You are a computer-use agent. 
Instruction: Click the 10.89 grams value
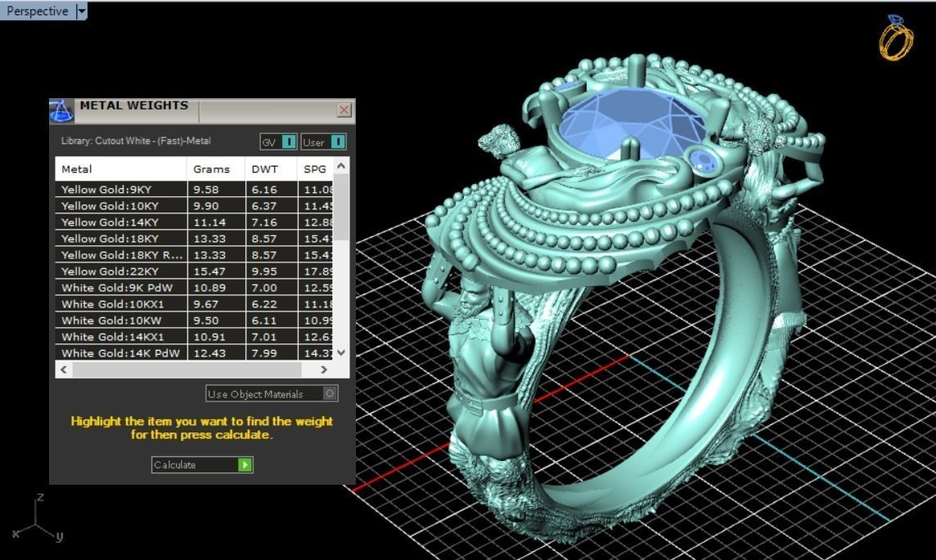[x=209, y=288]
